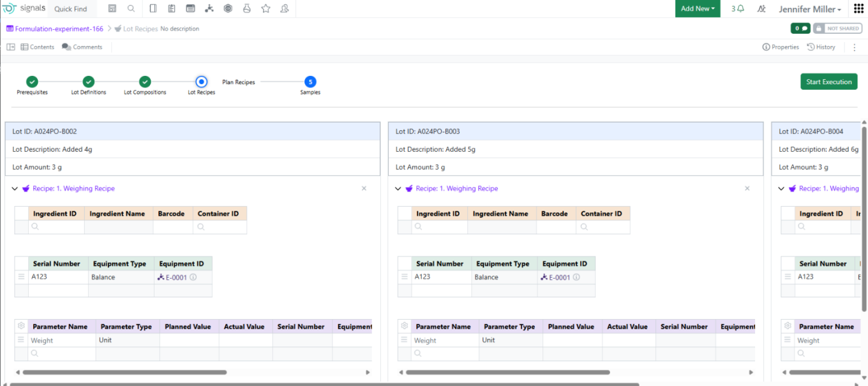This screenshot has height=386, width=868.
Task: Open Weighing Recipe link in lot B003
Action: coord(456,189)
